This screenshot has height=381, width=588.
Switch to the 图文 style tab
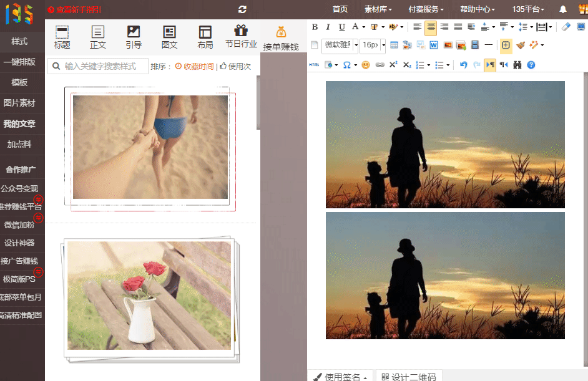(x=169, y=37)
